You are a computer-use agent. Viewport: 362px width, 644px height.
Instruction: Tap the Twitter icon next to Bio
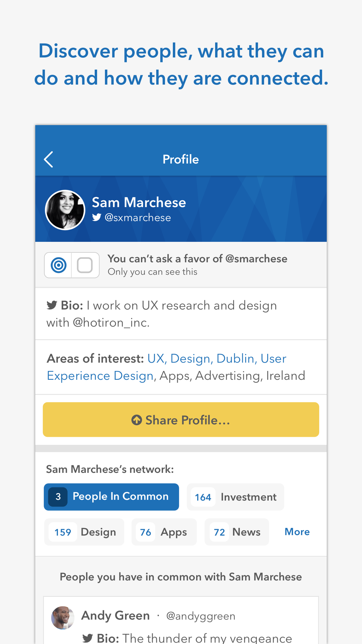pos(52,305)
